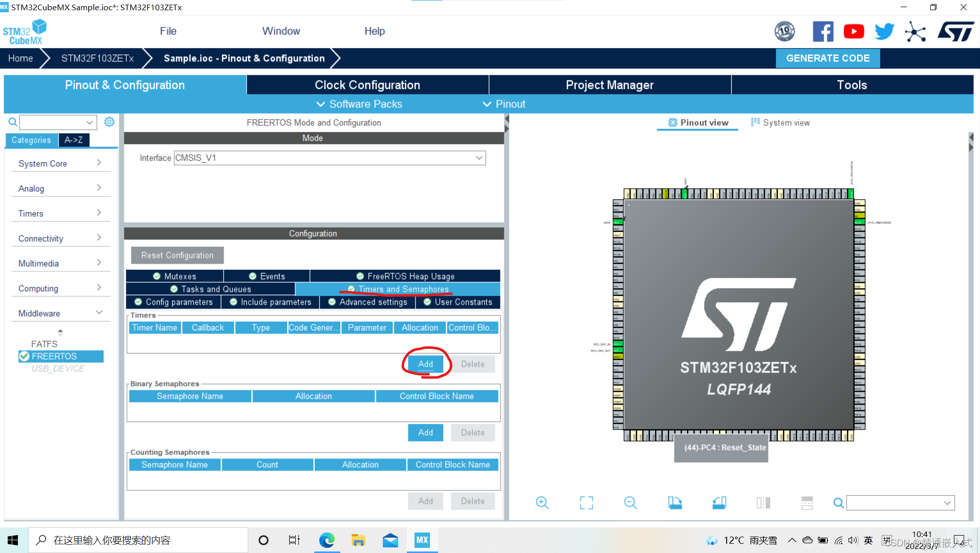
Task: Go to STM32F103ZETx breadcrumb
Action: (x=97, y=58)
